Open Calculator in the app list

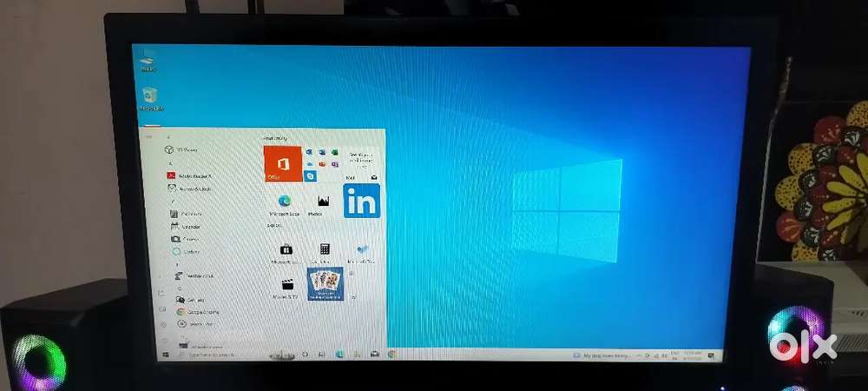click(187, 214)
